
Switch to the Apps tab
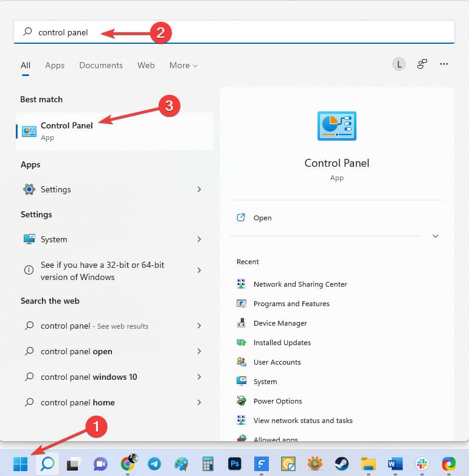click(x=55, y=65)
